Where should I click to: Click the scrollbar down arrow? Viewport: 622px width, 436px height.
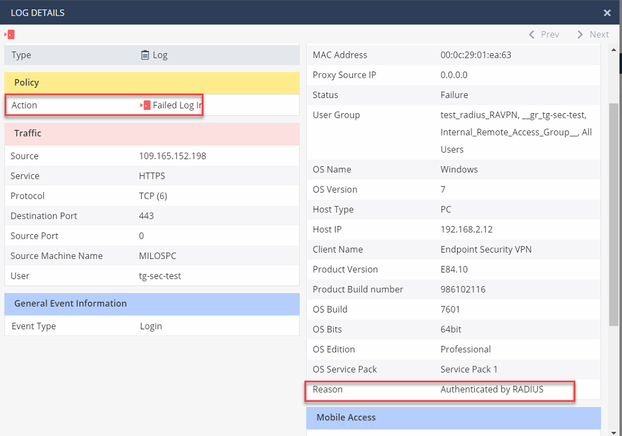(614, 432)
